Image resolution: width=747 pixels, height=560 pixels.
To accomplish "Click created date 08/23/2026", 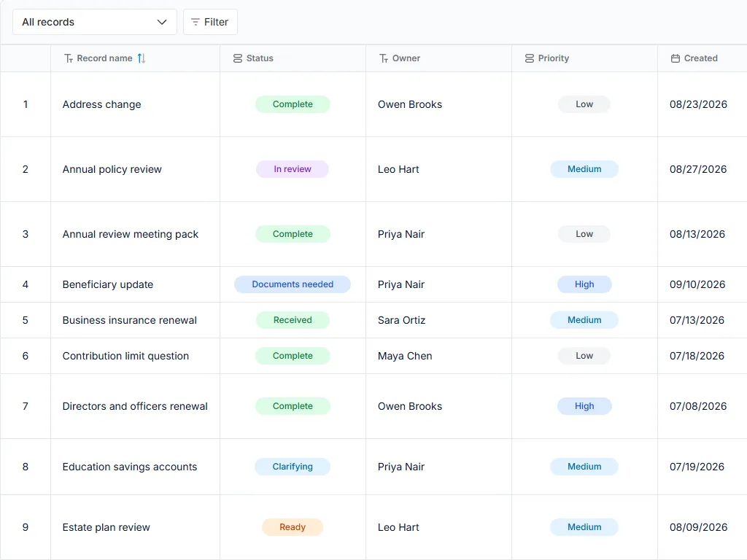I will [698, 104].
